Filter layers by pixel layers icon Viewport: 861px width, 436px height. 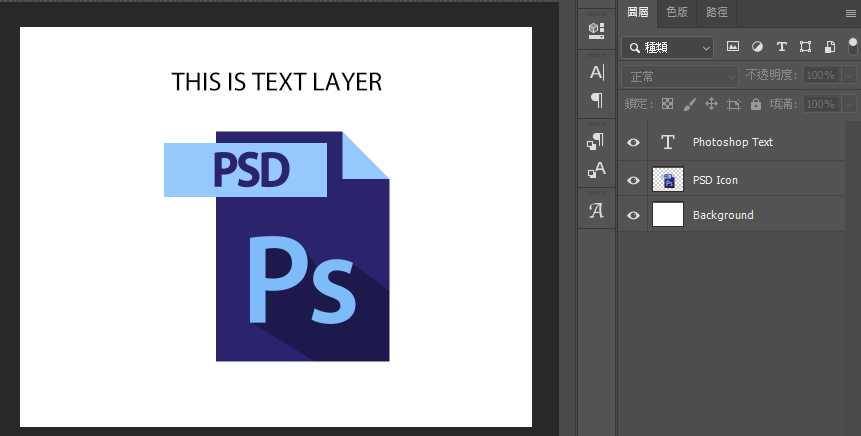tap(733, 47)
